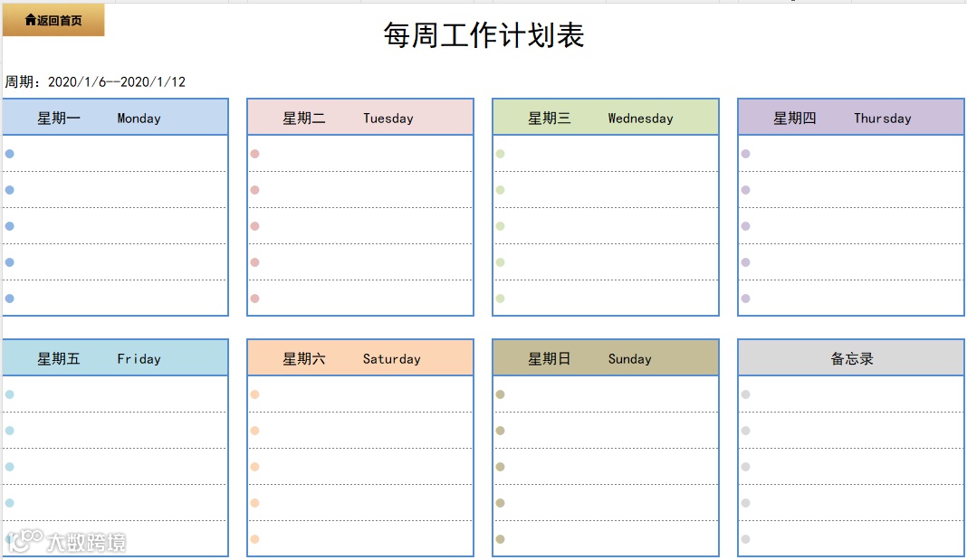Viewport: 967px width, 560px height.
Task: Click the first task row under Tuesday
Action: 360,154
